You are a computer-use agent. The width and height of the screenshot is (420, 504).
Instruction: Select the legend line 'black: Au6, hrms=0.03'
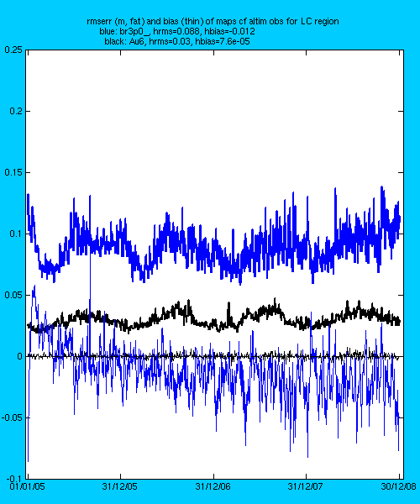(x=177, y=41)
